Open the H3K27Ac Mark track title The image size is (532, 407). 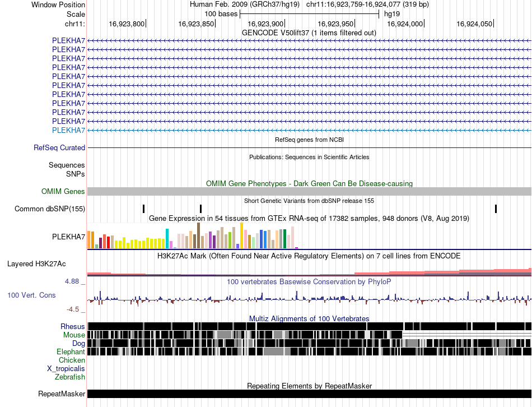(x=309, y=256)
